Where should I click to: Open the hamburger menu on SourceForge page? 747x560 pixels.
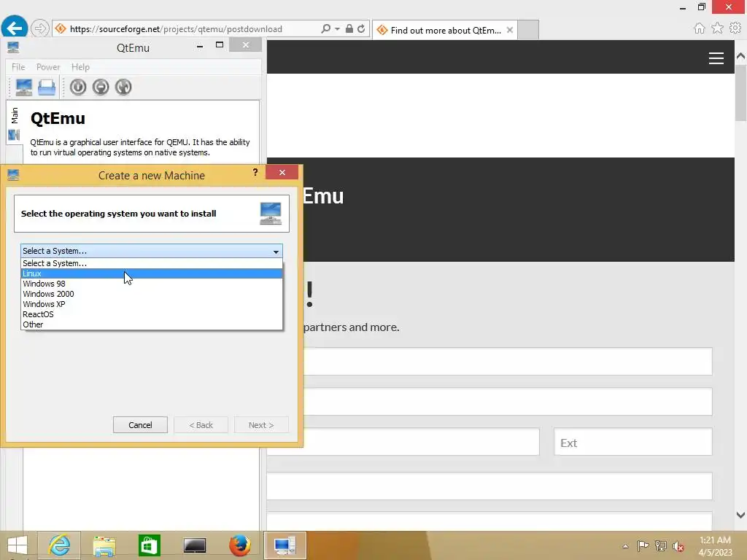[716, 58]
